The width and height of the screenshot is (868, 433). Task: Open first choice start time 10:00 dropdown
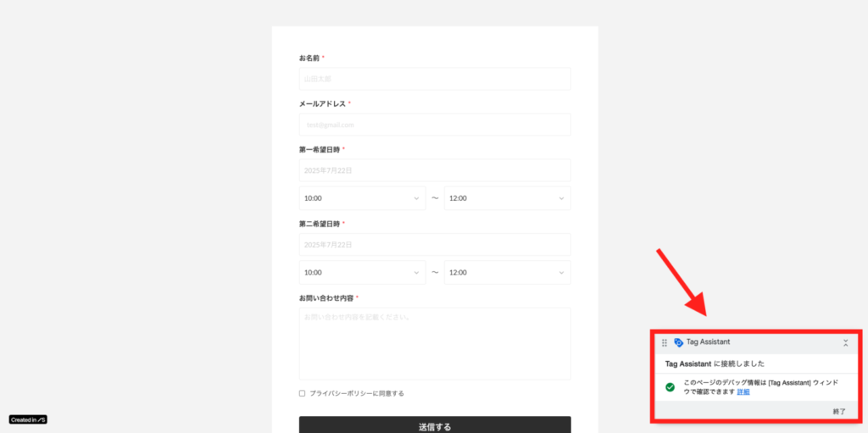click(363, 198)
